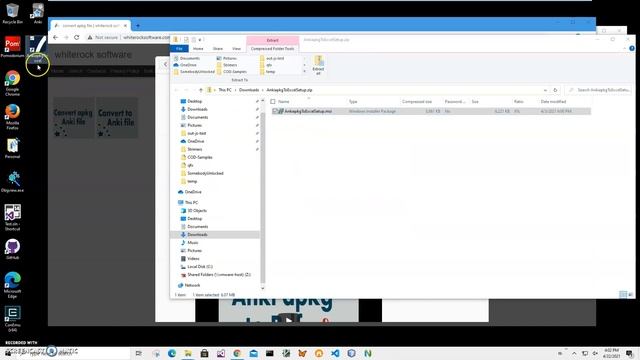Select Downloads under This PC
640x360 pixels.
(x=198, y=235)
